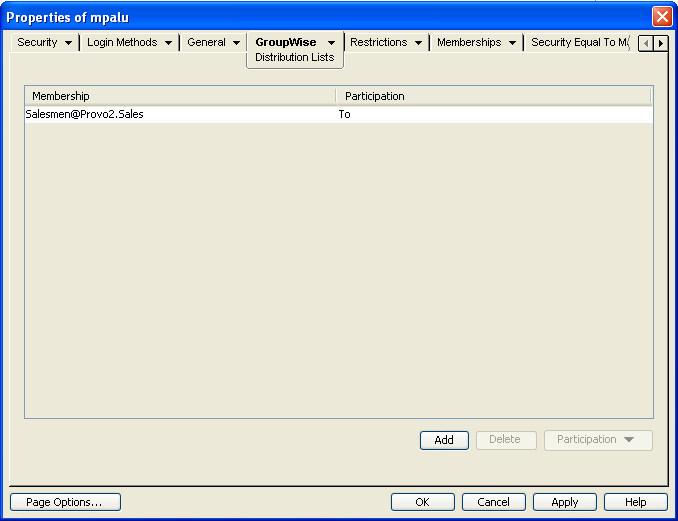Open the Memberships tab
The image size is (678, 521).
(x=469, y=42)
